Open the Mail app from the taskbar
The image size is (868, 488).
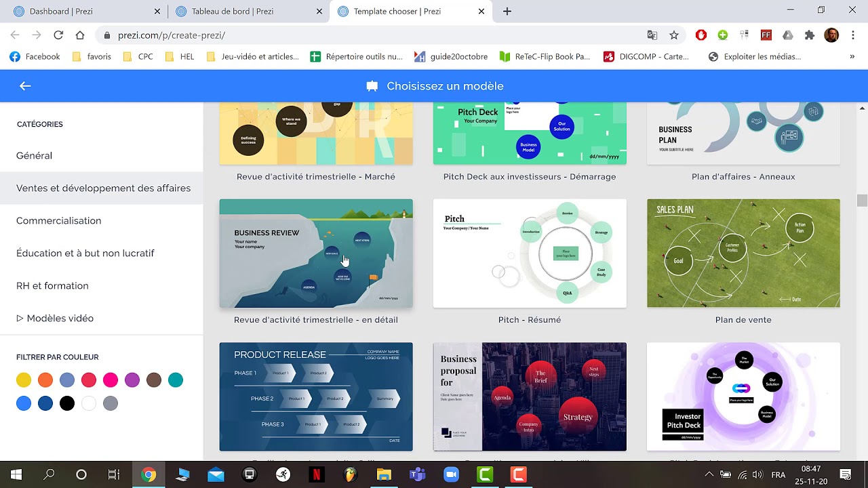[x=216, y=474]
